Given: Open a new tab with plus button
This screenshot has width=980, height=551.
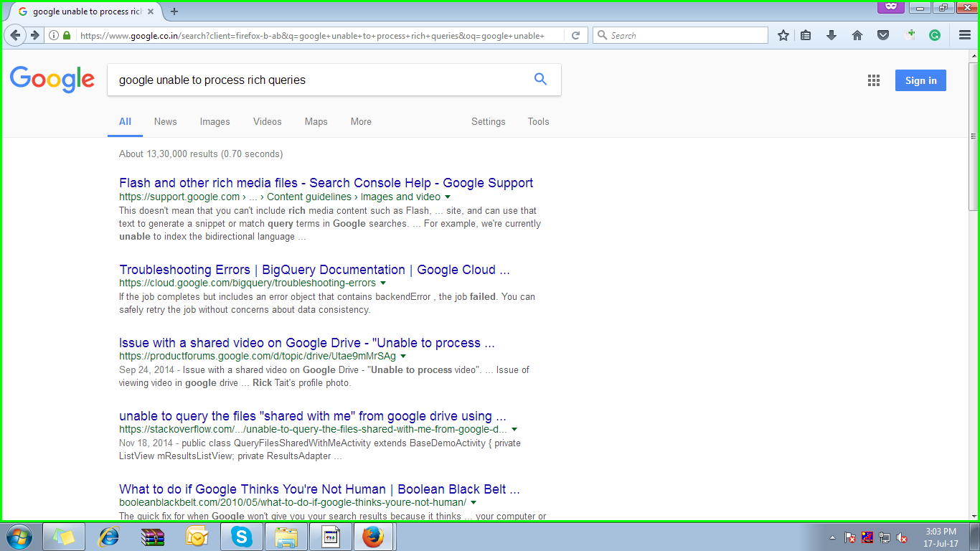Looking at the screenshot, I should [174, 11].
